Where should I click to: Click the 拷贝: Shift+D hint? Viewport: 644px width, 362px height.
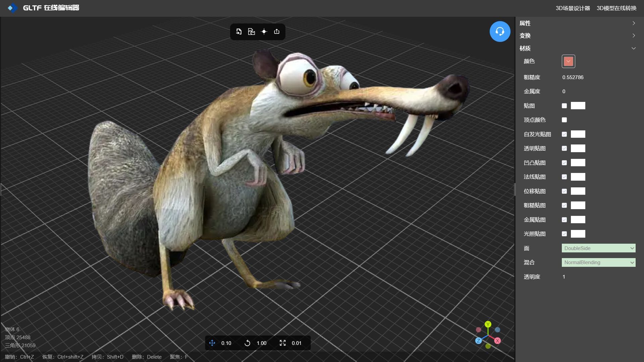coord(107,357)
